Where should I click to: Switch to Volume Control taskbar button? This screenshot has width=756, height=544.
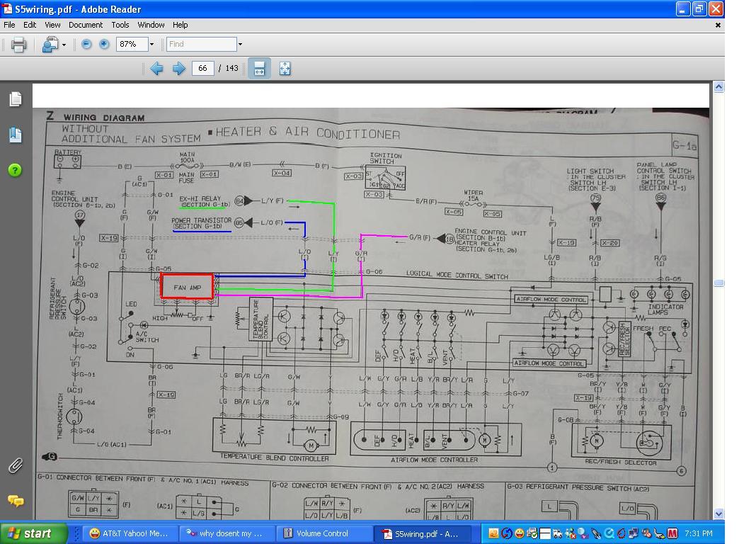pyautogui.click(x=322, y=533)
